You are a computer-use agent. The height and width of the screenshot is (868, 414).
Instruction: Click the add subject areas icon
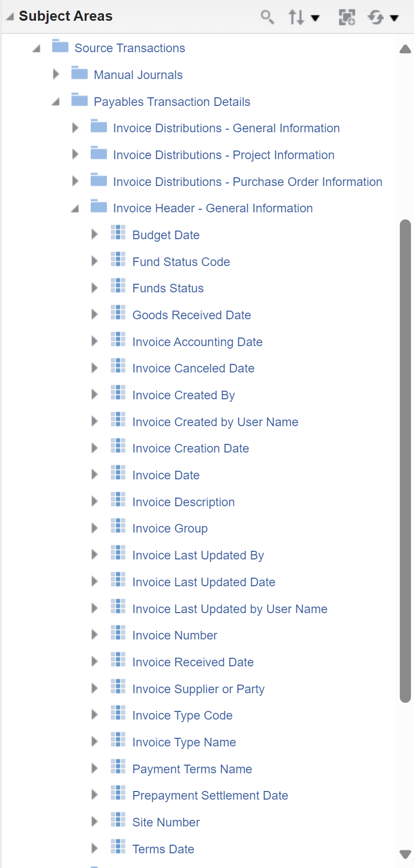point(347,17)
